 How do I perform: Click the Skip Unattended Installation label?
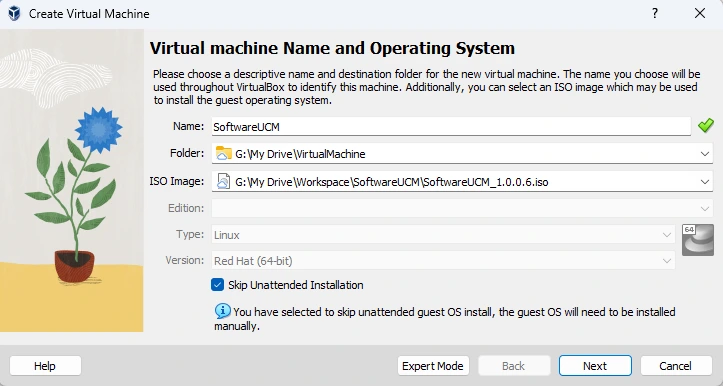(x=296, y=285)
